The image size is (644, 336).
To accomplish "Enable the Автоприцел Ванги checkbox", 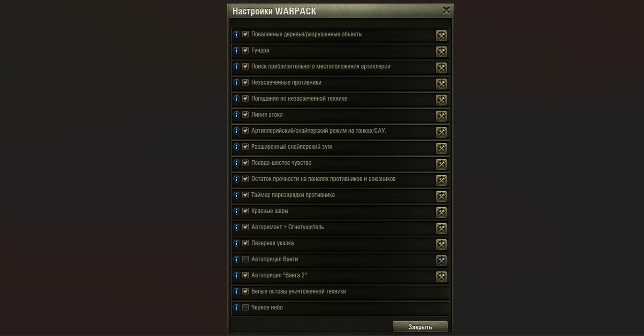I will 245,259.
